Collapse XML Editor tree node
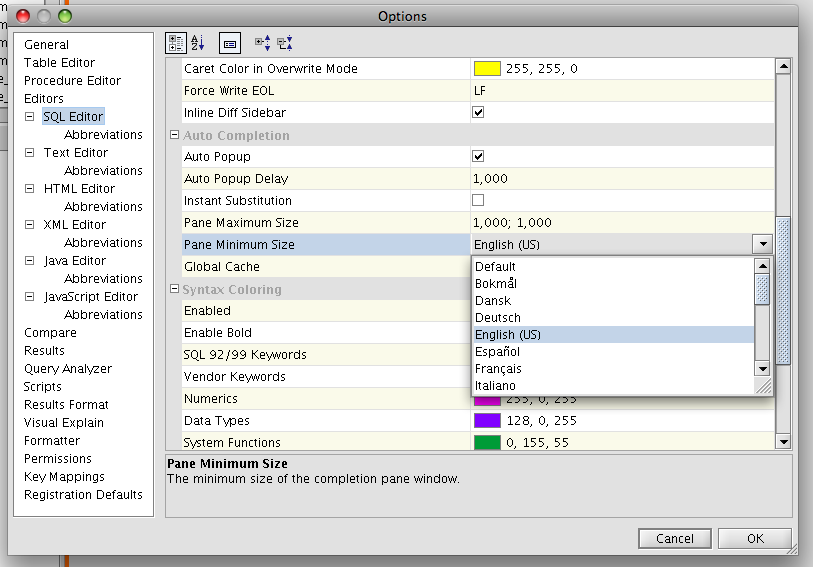813x567 pixels. (30, 224)
